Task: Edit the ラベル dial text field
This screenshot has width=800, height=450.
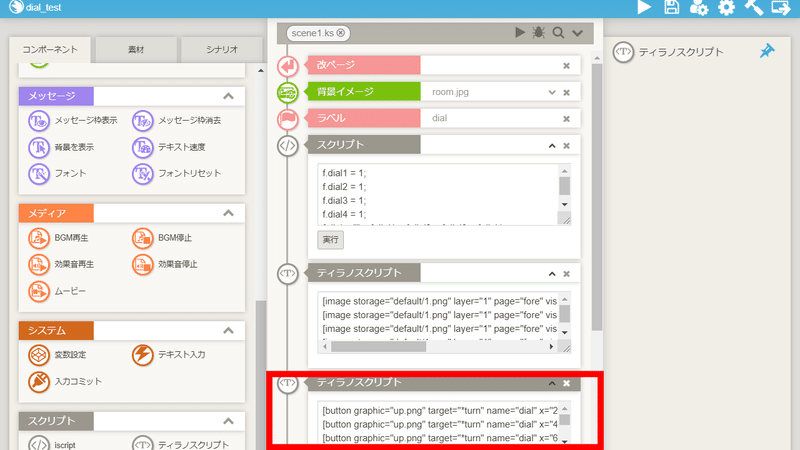Action: pyautogui.click(x=489, y=118)
